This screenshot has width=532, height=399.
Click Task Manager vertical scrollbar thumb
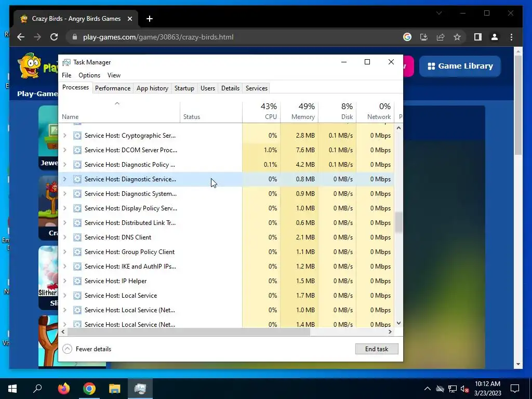coord(398,223)
